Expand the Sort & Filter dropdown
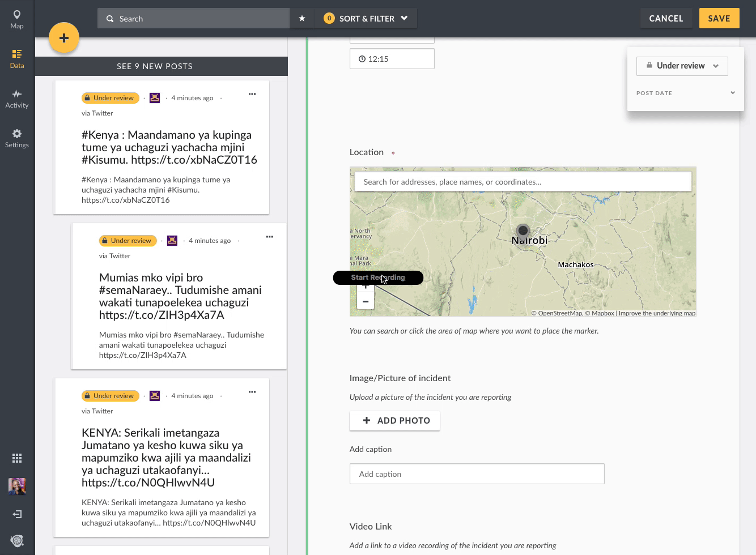Viewport: 756px width, 555px height. [367, 19]
